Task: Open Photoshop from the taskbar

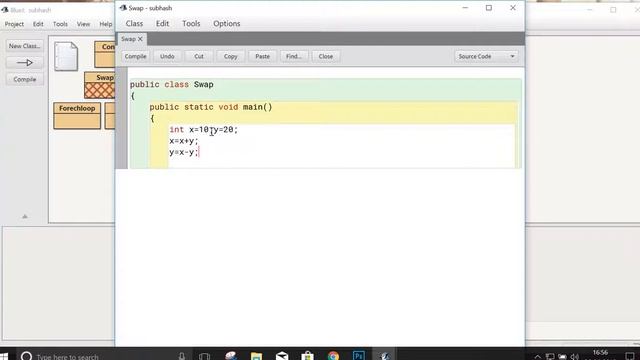Action: pyautogui.click(x=358, y=356)
